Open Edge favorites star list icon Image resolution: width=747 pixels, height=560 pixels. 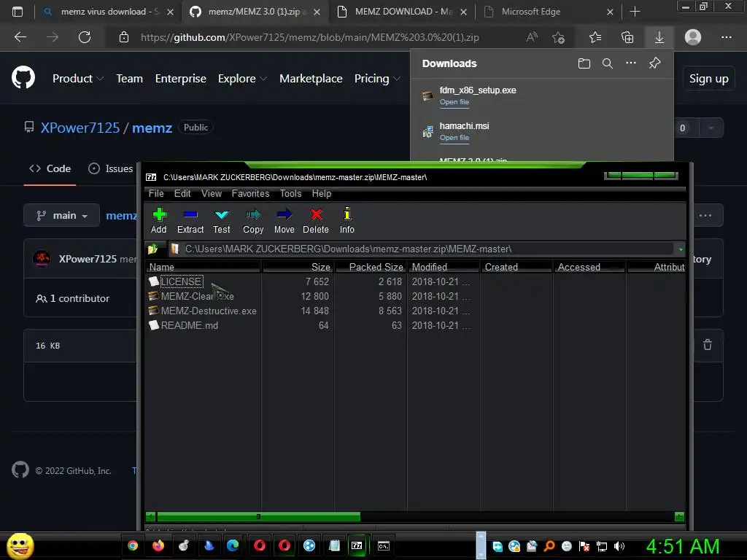[595, 37]
